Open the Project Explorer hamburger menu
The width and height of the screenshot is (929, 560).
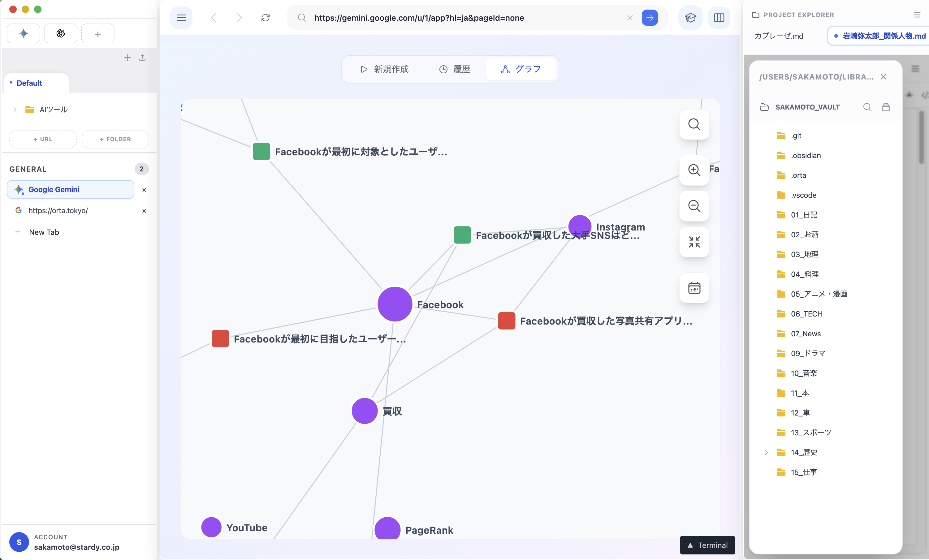(x=917, y=15)
